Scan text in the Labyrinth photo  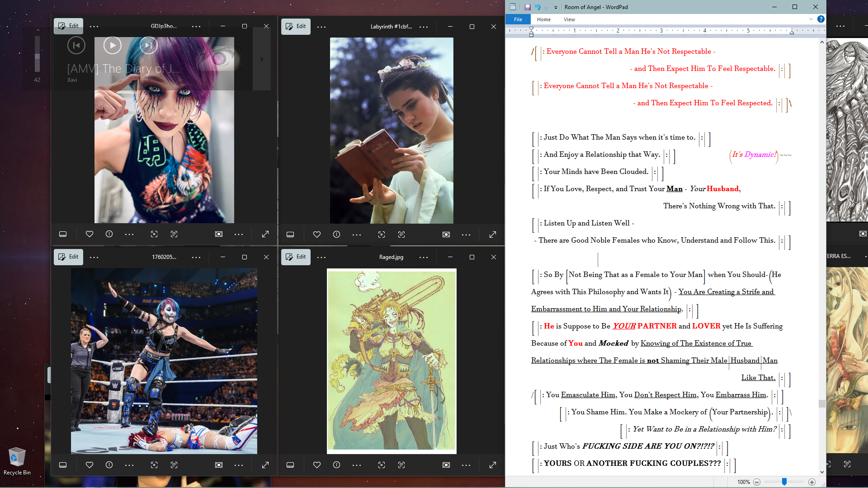pos(401,235)
